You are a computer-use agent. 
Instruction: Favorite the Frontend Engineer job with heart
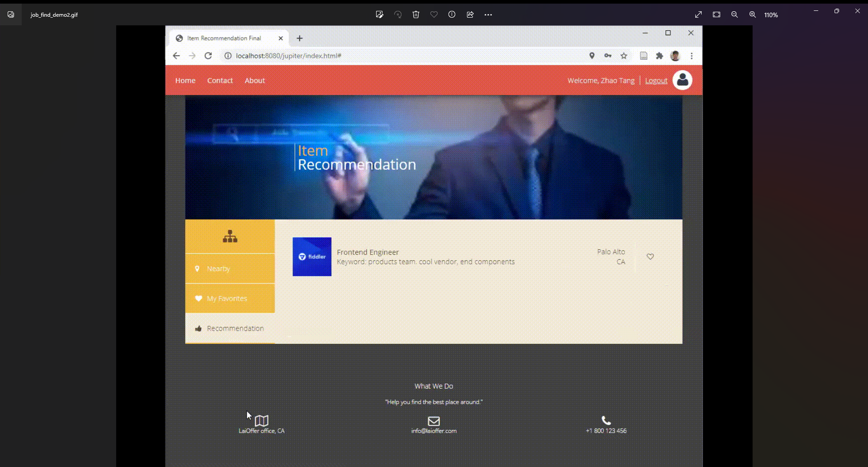[650, 257]
